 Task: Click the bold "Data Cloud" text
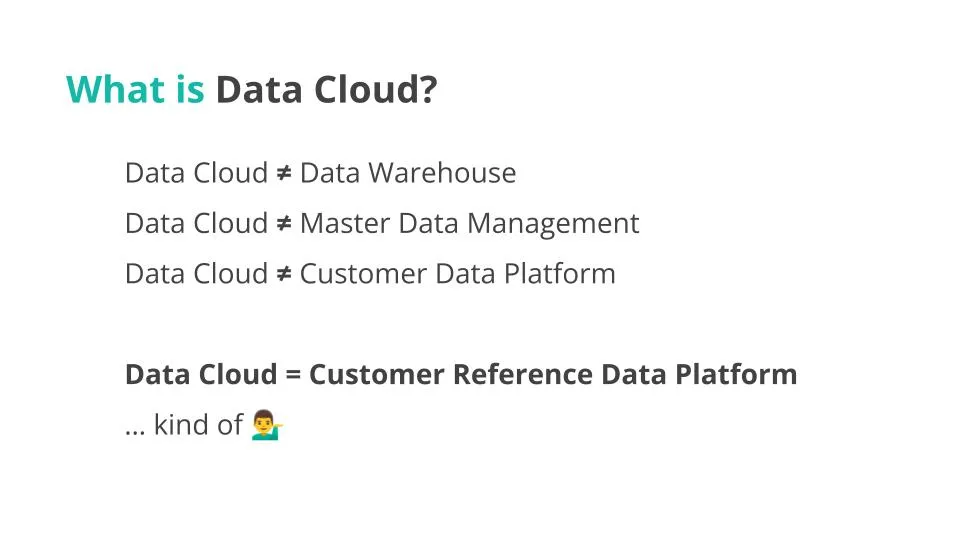point(200,375)
